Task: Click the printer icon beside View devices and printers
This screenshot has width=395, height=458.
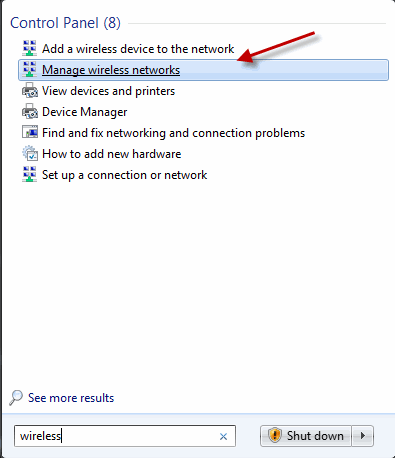Action: pyautogui.click(x=30, y=90)
